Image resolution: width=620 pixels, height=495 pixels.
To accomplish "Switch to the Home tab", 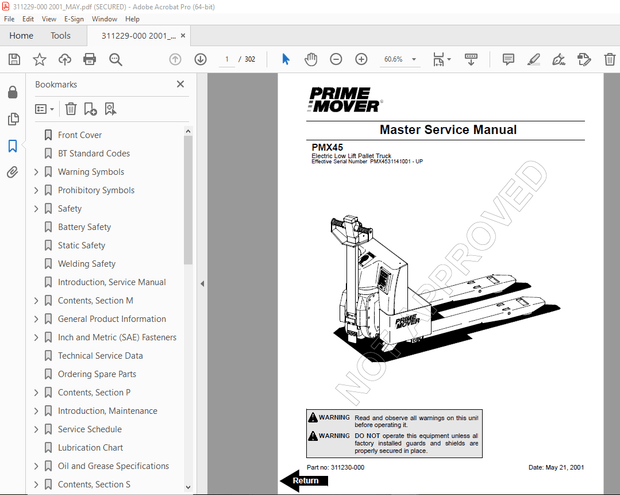I will (x=21, y=36).
